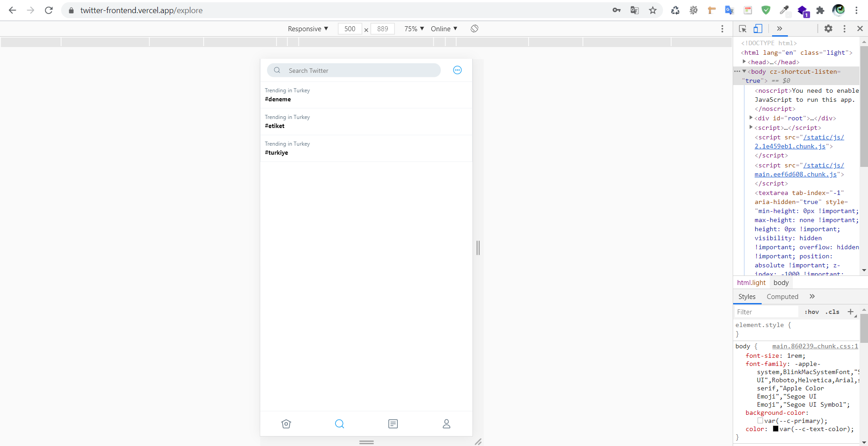Screen dimensions: 868x446
Task: Open the 2.1e459eb1.chunk.js link
Action: pyautogui.click(x=799, y=142)
